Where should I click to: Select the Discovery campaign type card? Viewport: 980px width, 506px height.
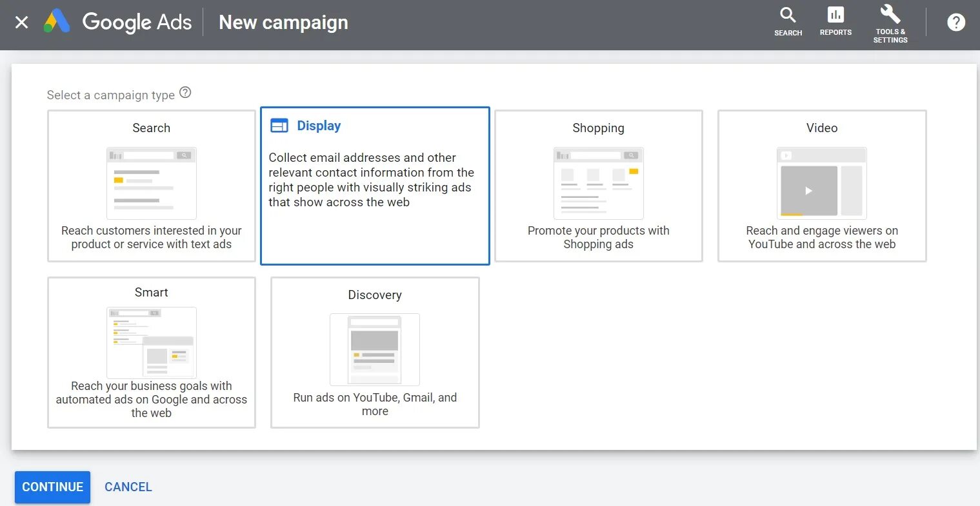pyautogui.click(x=375, y=353)
